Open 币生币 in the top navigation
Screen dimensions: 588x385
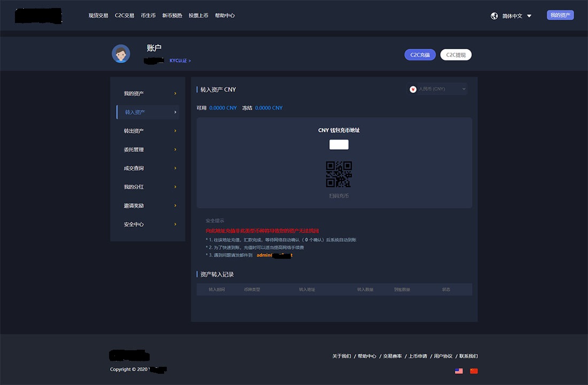(148, 16)
